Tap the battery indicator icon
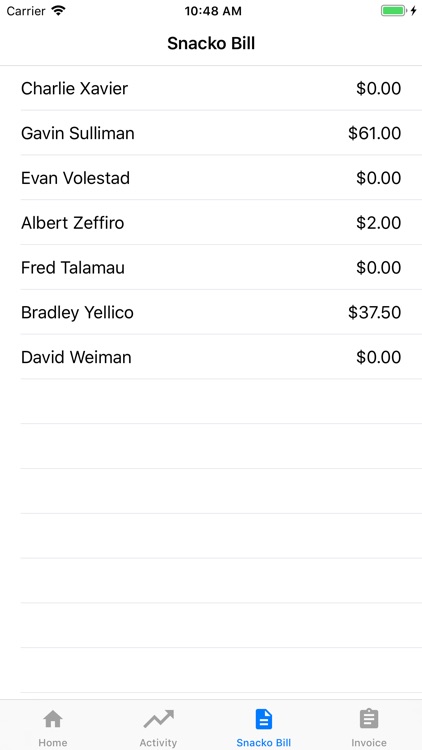This screenshot has width=422, height=750. (x=393, y=11)
